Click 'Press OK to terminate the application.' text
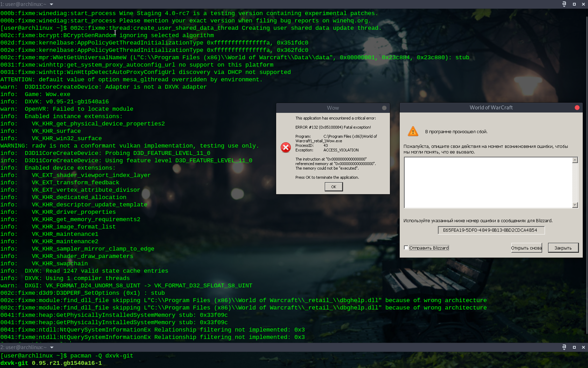The height and width of the screenshot is (368, 588). [x=327, y=177]
